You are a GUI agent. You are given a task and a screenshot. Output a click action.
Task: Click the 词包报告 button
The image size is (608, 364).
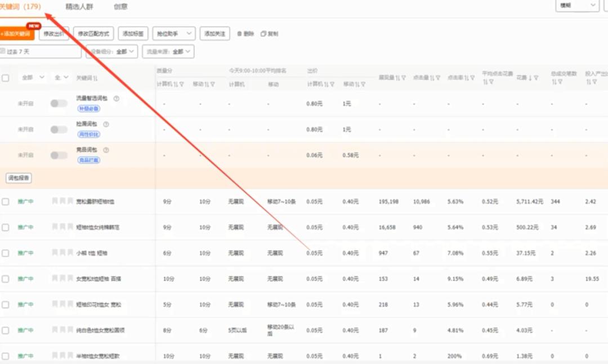tap(19, 178)
